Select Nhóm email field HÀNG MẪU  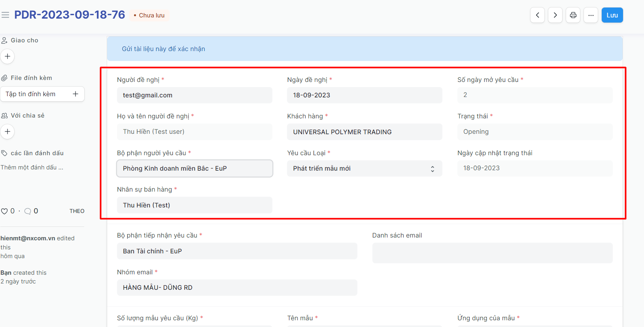[237, 287]
